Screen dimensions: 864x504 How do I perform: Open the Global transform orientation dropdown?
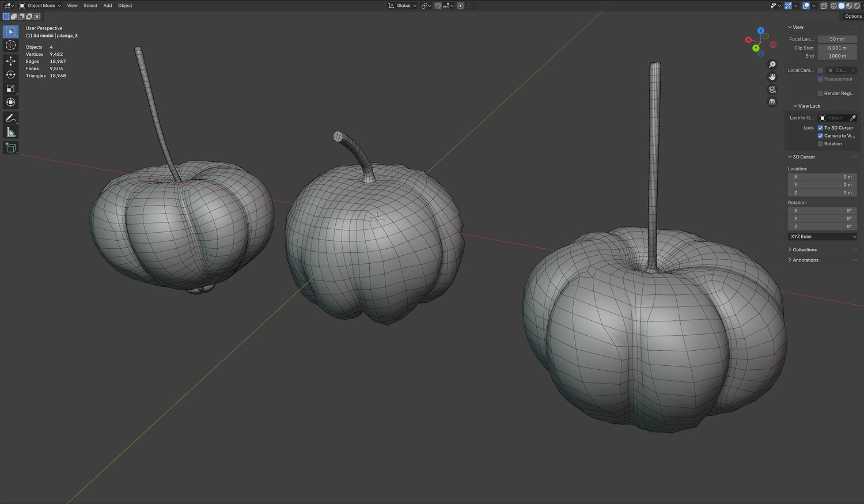pyautogui.click(x=402, y=6)
